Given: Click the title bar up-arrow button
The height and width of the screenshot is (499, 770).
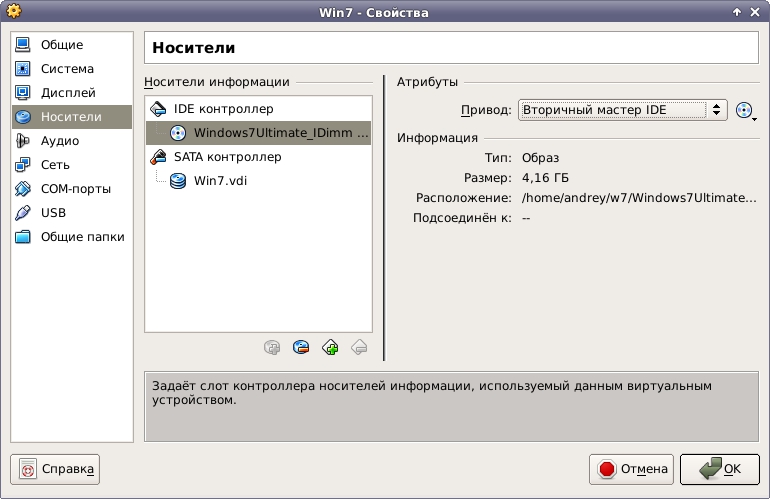Looking at the screenshot, I should pyautogui.click(x=737, y=12).
